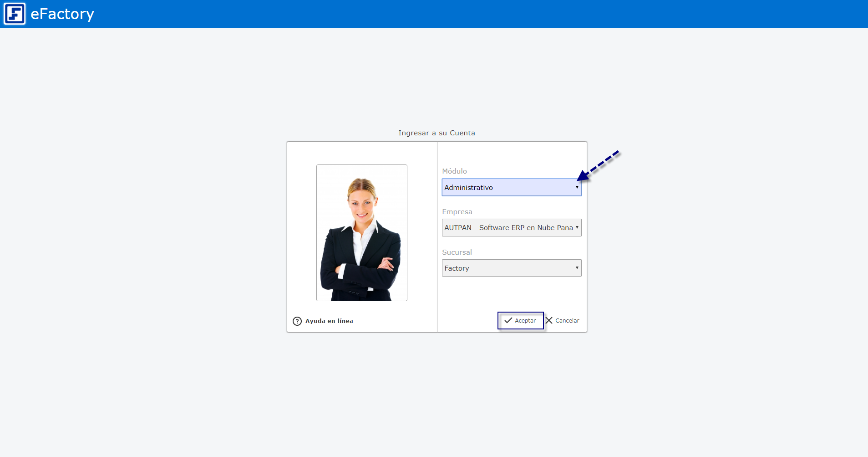Click the user profile photo
This screenshot has height=457, width=868.
(x=362, y=233)
